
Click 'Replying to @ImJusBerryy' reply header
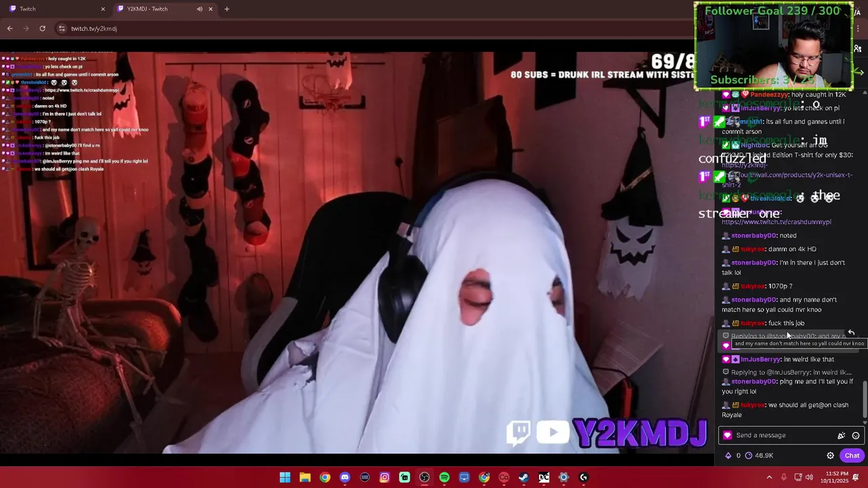(787, 372)
